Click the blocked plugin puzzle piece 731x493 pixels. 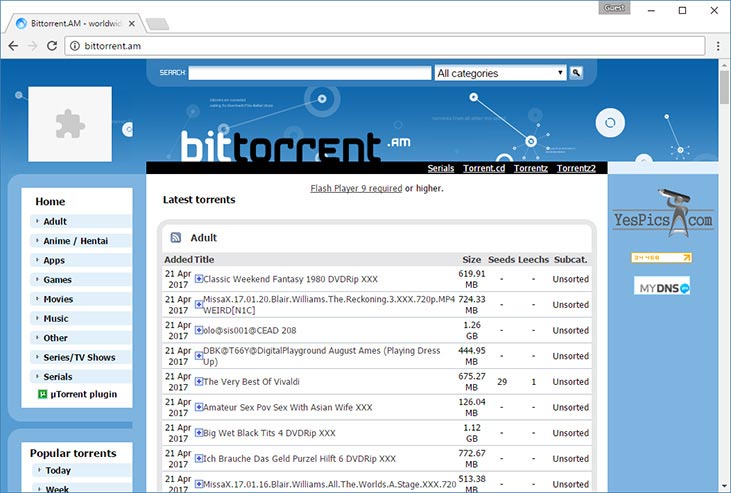click(x=70, y=124)
